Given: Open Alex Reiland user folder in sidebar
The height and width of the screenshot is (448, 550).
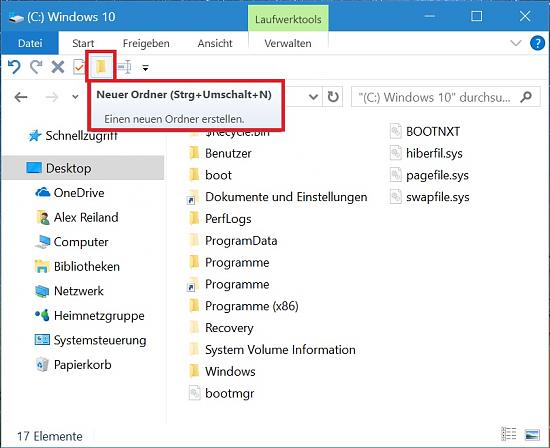Looking at the screenshot, I should (x=86, y=217).
